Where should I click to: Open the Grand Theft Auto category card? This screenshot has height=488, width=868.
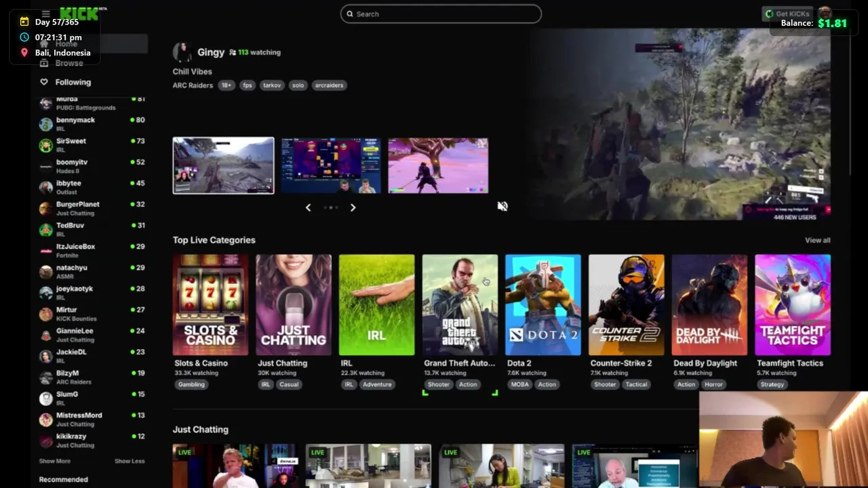[460, 305]
